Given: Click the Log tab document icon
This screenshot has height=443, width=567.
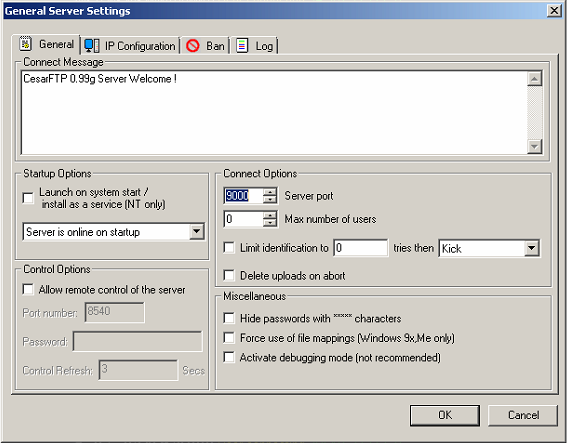Looking at the screenshot, I should point(242,46).
